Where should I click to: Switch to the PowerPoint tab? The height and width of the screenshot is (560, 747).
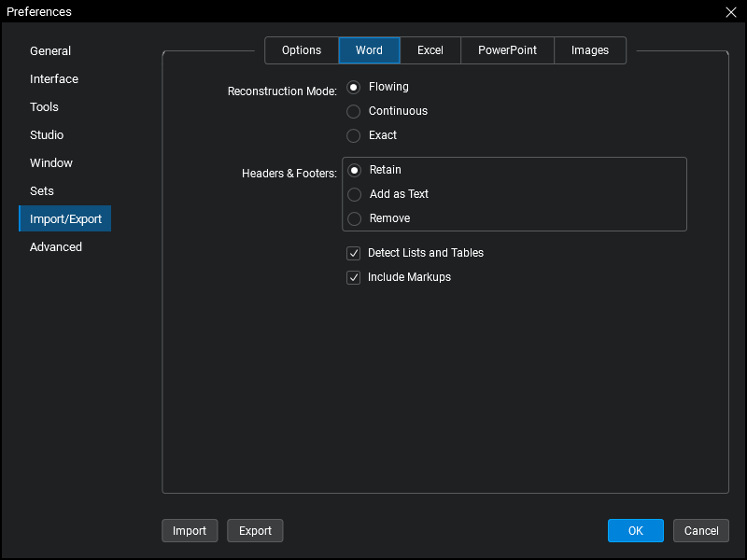click(507, 50)
